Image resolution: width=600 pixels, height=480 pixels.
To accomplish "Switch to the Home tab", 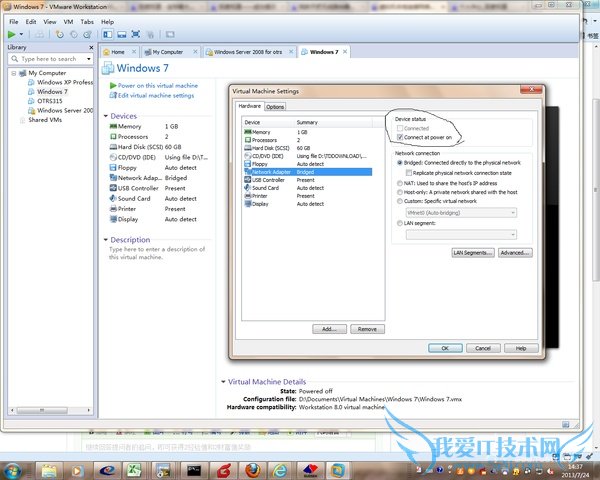I will pyautogui.click(x=118, y=52).
